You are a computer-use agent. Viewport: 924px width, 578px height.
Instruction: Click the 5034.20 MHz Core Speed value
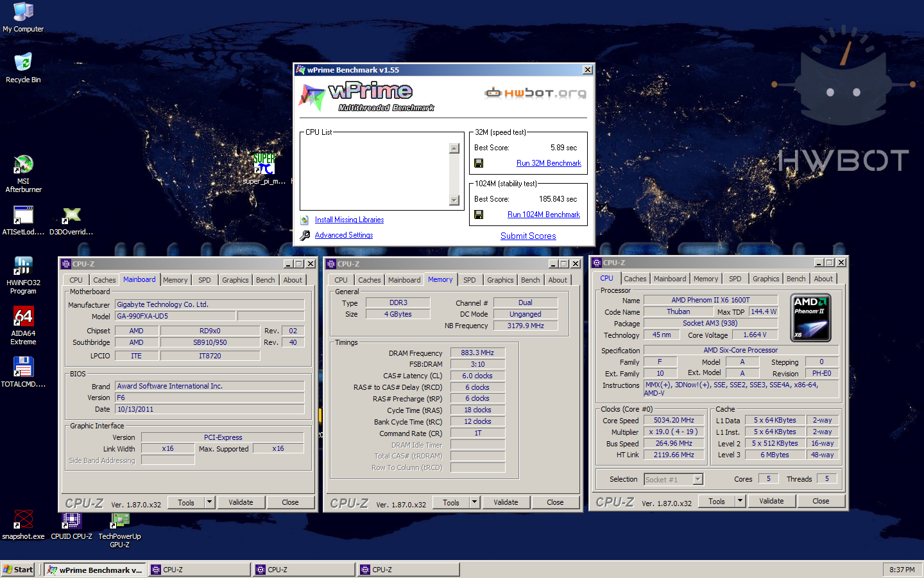pyautogui.click(x=674, y=420)
